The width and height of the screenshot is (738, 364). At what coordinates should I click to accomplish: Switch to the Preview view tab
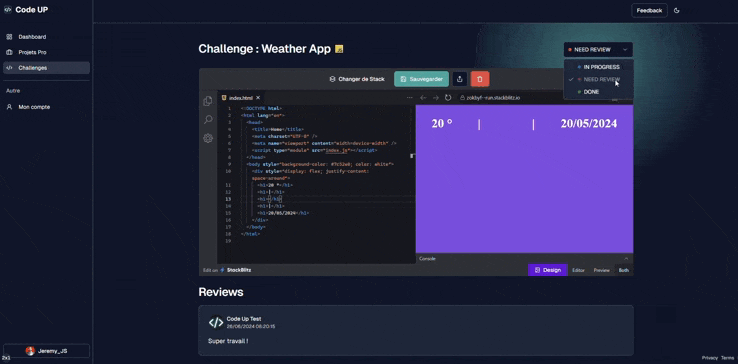[602, 270]
